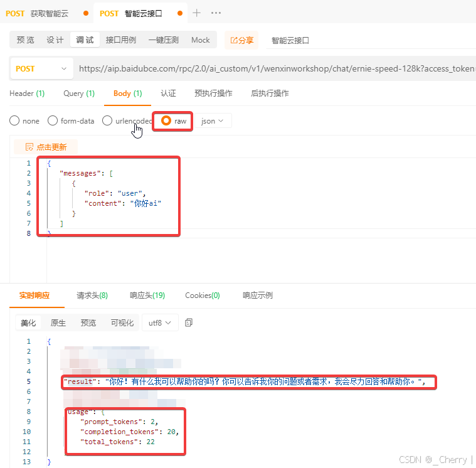Screen dimensions: 476x468
Task: Open the json format dropdown
Action: click(213, 121)
